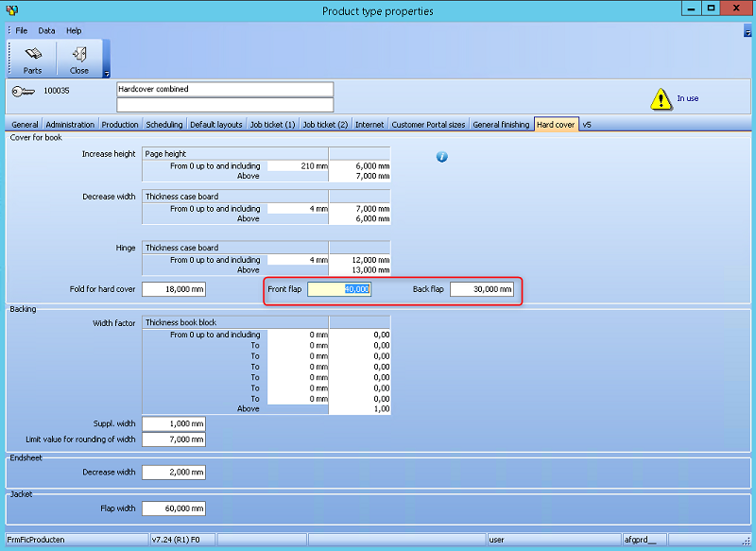
Task: Click the empty second description field
Action: tap(225, 105)
